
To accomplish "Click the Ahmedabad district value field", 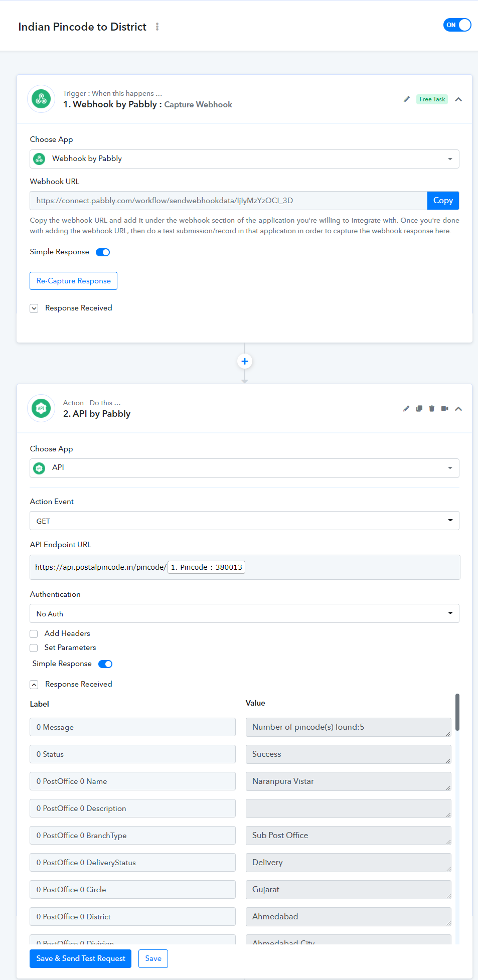I will click(x=348, y=917).
